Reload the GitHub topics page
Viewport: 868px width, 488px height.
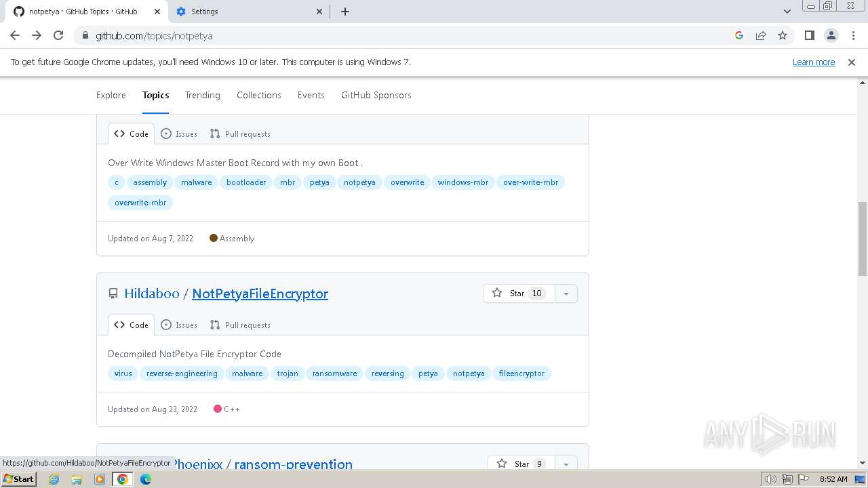(x=58, y=35)
